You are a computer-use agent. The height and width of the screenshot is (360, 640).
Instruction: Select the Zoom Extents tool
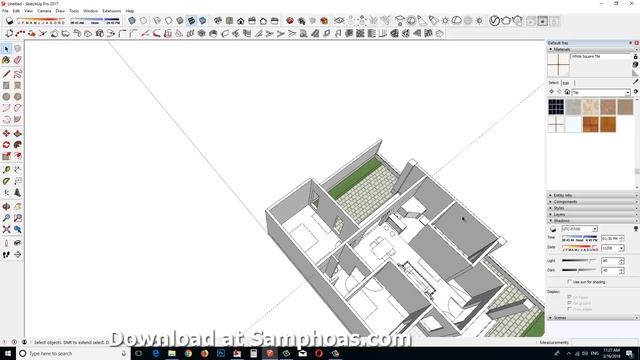point(6,229)
